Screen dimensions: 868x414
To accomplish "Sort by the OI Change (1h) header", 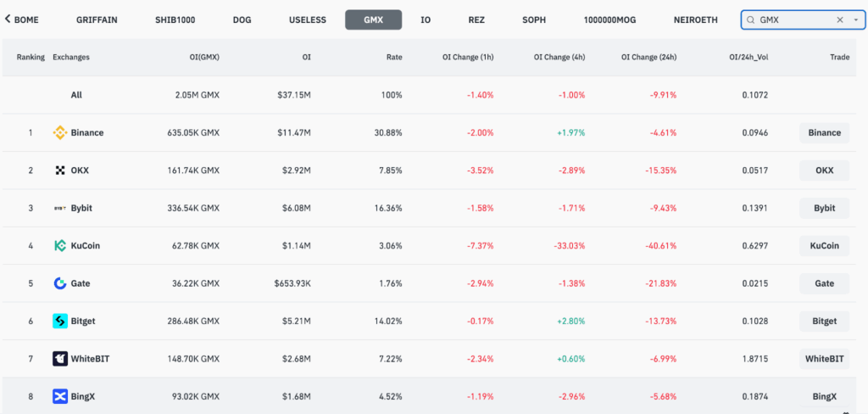I will [x=468, y=57].
